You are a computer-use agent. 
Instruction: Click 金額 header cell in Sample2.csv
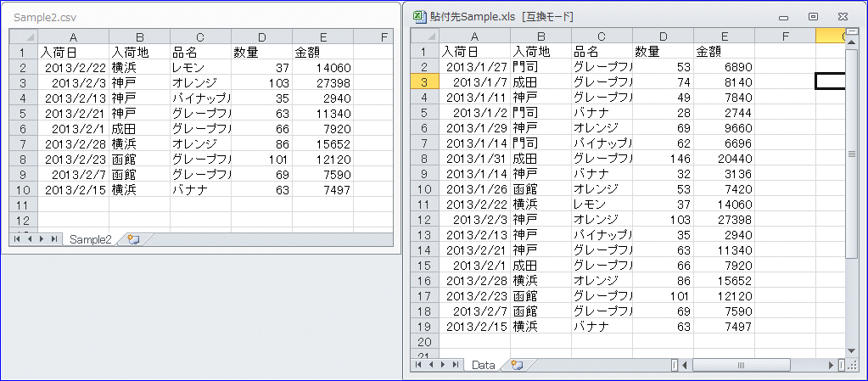tap(322, 52)
